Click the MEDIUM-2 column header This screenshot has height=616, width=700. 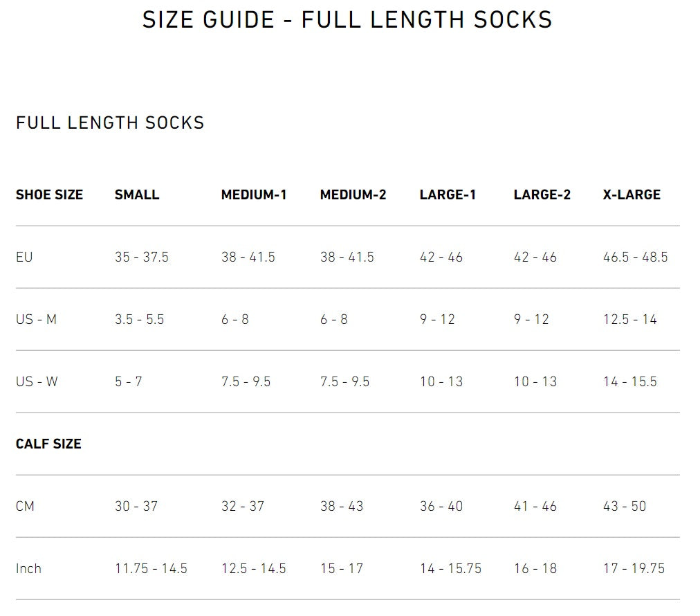(x=353, y=194)
